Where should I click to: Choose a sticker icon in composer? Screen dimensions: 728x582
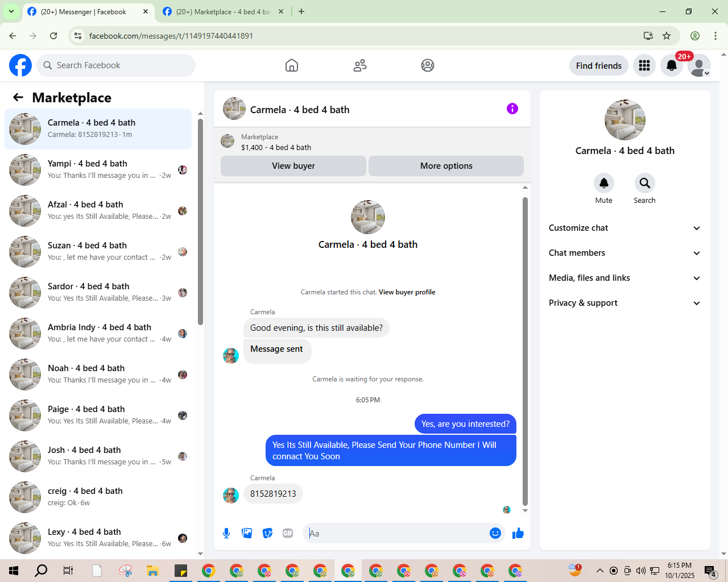[267, 533]
